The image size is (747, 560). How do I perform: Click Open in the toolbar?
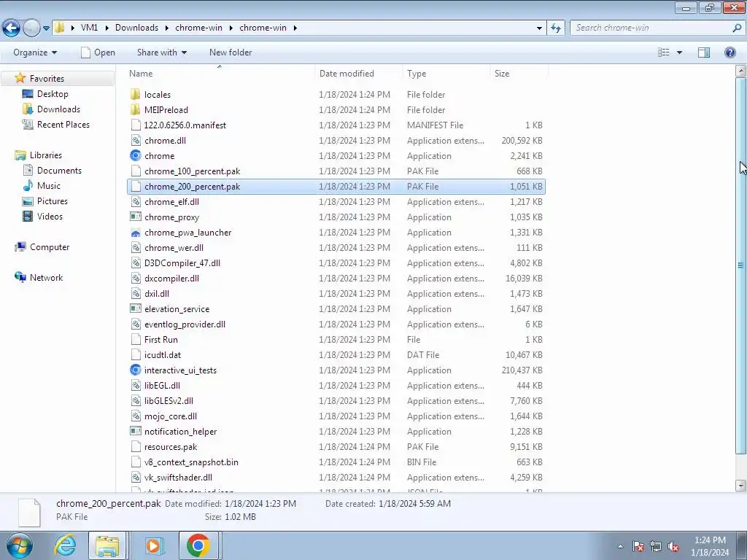coord(98,52)
